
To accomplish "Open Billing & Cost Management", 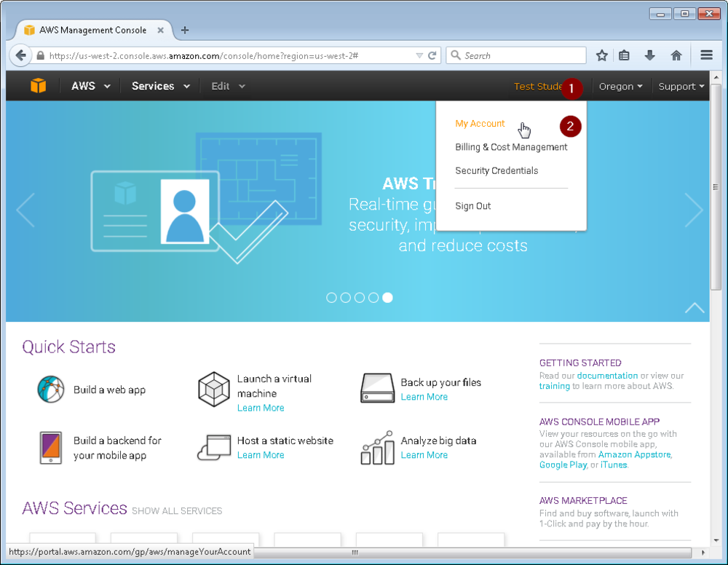I will point(511,147).
